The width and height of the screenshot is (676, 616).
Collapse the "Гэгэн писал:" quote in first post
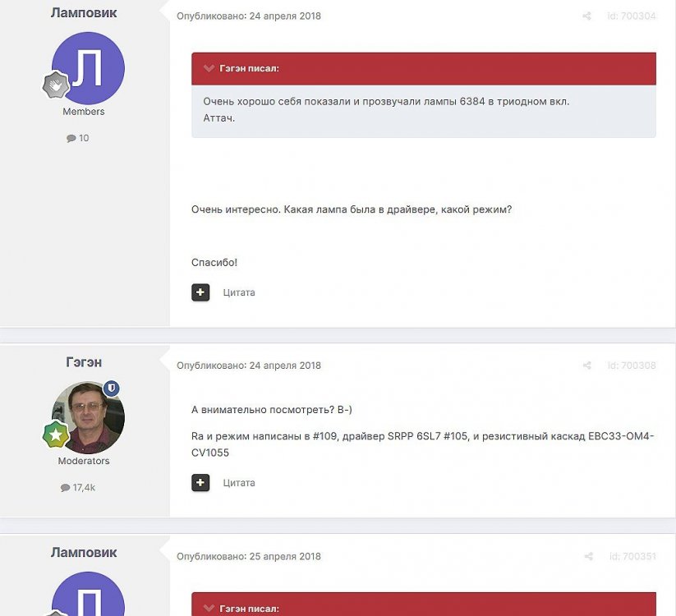coord(209,68)
